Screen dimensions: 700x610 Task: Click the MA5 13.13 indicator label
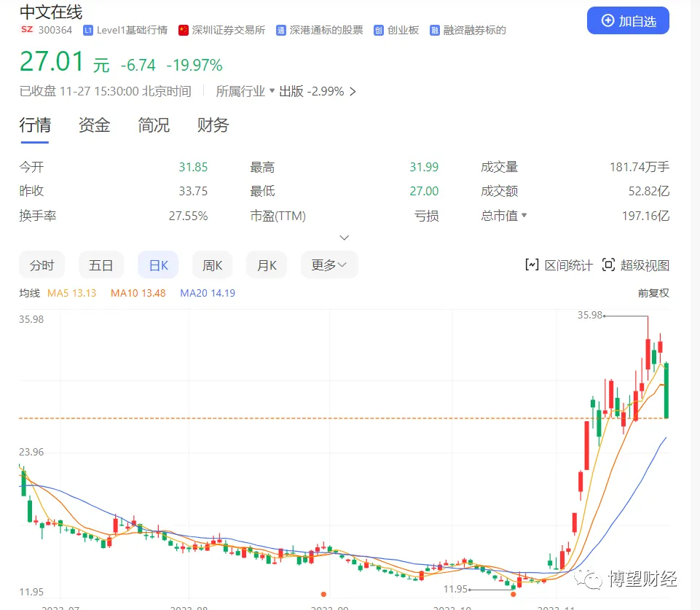72,293
